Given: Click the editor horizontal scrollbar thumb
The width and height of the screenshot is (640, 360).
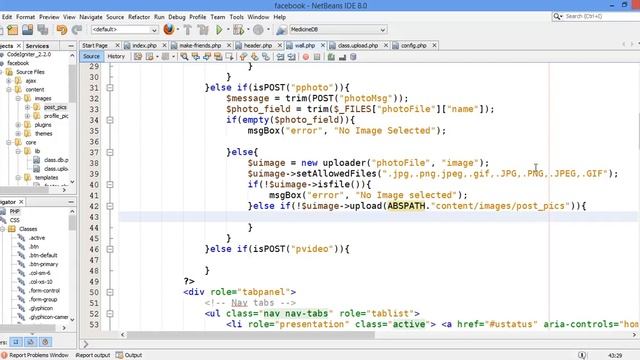Looking at the screenshot, I should click(x=251, y=335).
